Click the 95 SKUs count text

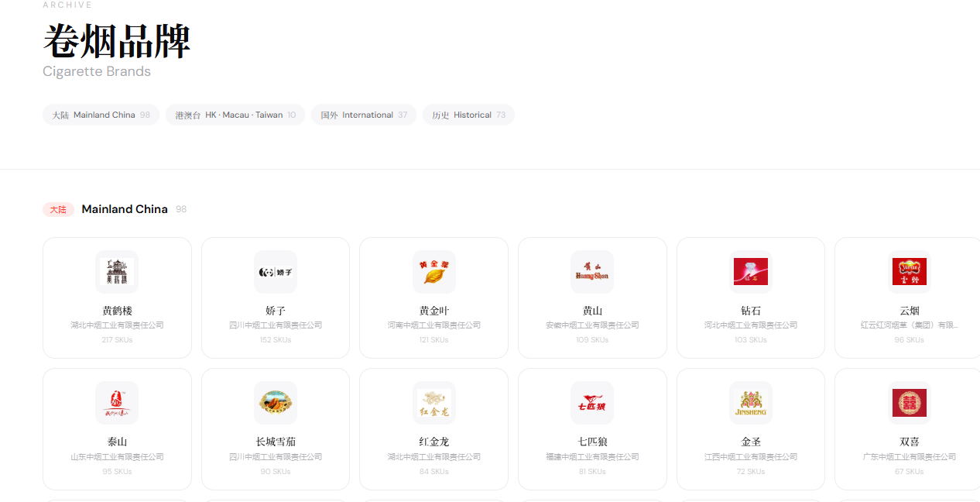click(117, 472)
